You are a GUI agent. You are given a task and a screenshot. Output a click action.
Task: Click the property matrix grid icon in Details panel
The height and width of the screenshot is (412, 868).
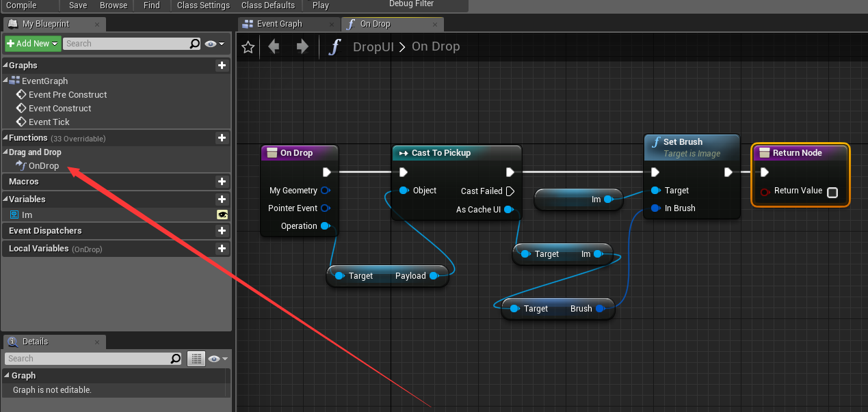(x=196, y=358)
